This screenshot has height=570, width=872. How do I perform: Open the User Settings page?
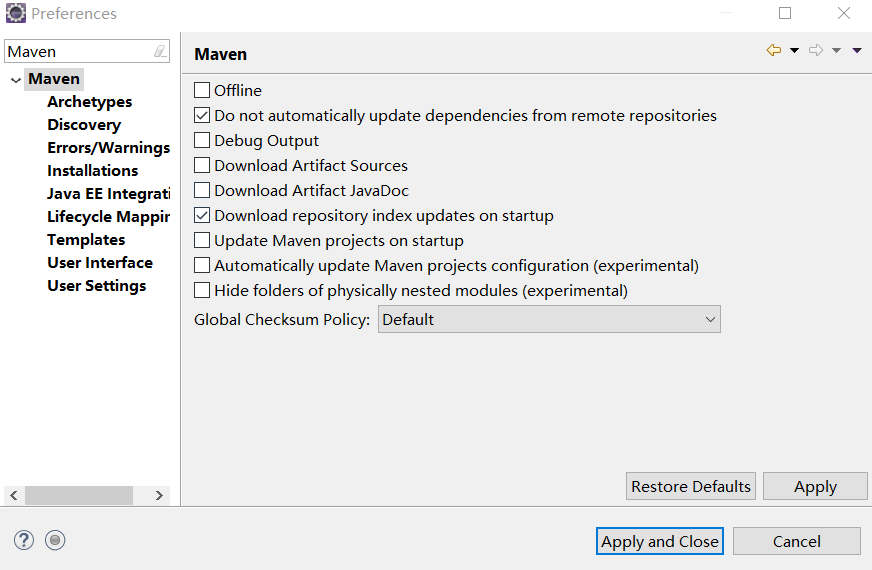(96, 286)
